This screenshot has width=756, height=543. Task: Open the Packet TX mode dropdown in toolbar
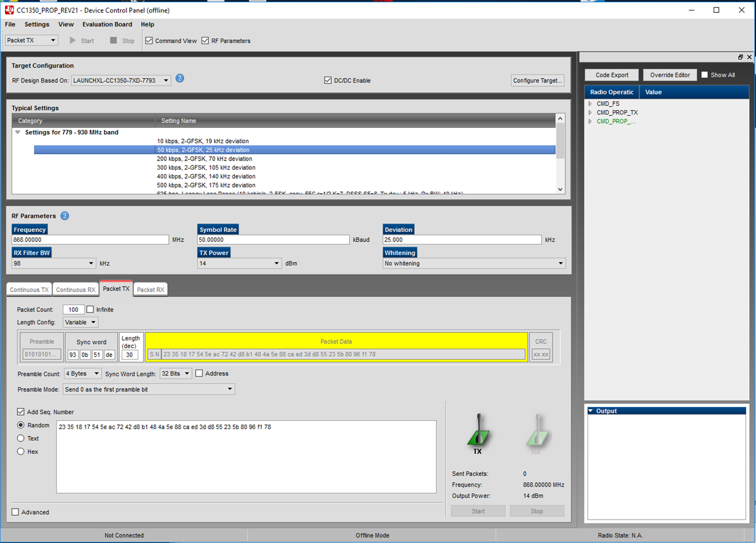[31, 41]
